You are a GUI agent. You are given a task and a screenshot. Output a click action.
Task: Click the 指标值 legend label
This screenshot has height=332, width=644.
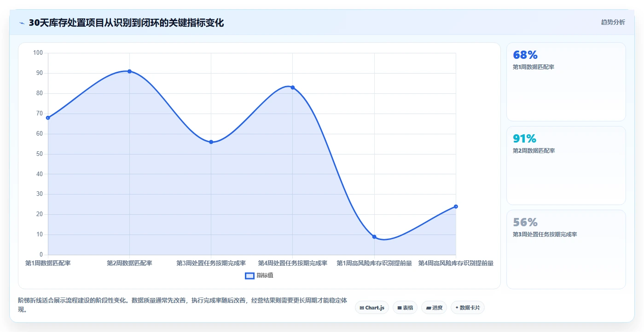click(x=265, y=275)
